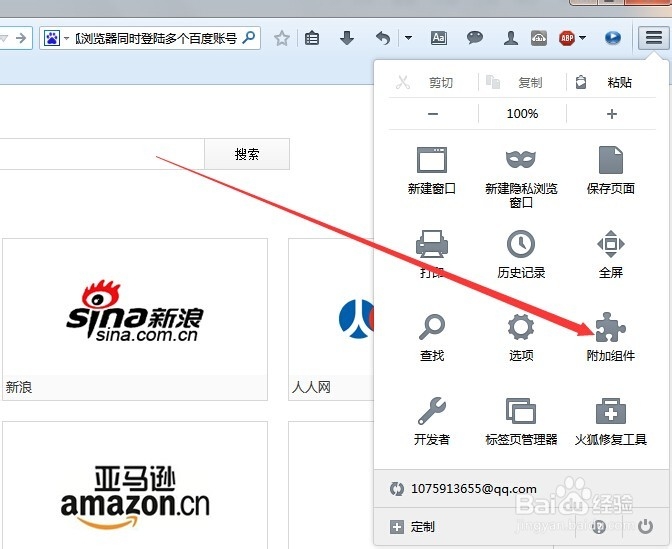Click the power quit icon
The image size is (672, 549).
click(x=645, y=526)
